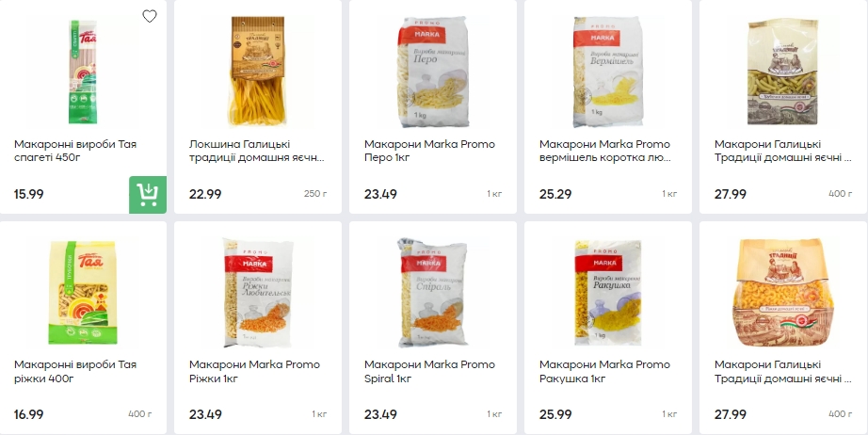This screenshot has width=868, height=435.
Task: Add Тая спагеті 450г to favorites with heart icon
Action: click(150, 17)
